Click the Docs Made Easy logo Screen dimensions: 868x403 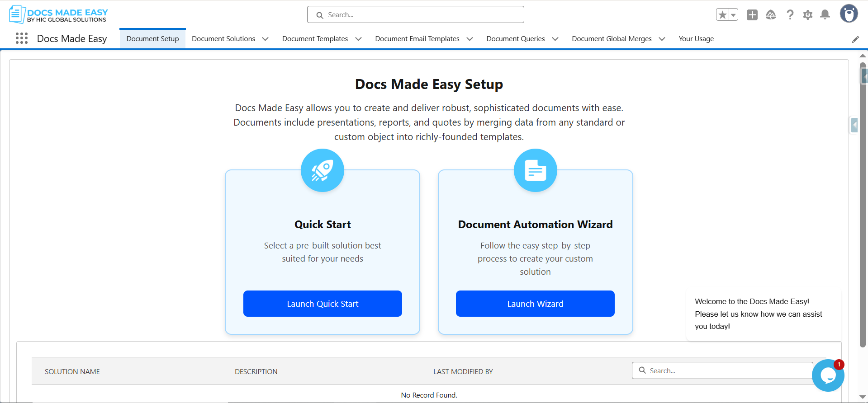point(58,14)
